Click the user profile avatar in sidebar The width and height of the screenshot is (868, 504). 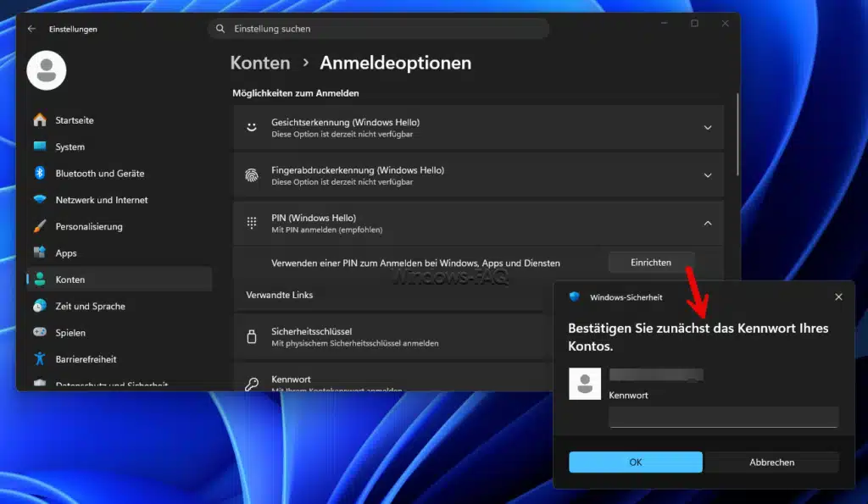pyautogui.click(x=47, y=70)
